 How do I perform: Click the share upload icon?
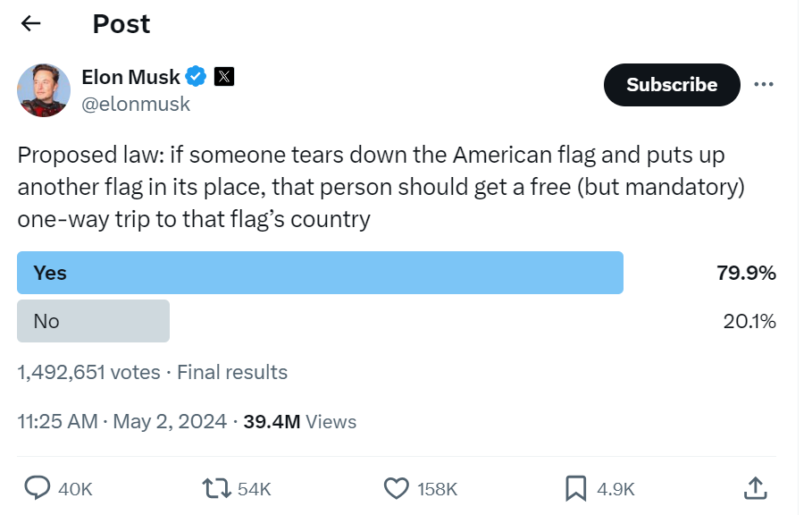[x=755, y=488]
